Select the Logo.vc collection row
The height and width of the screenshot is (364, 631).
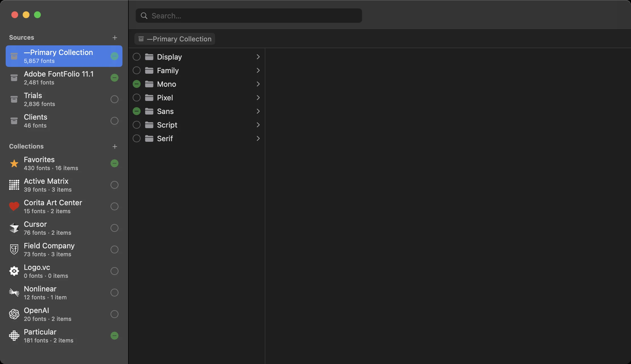[64, 271]
